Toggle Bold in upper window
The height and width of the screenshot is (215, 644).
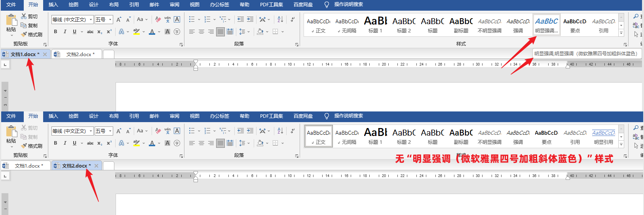point(55,32)
